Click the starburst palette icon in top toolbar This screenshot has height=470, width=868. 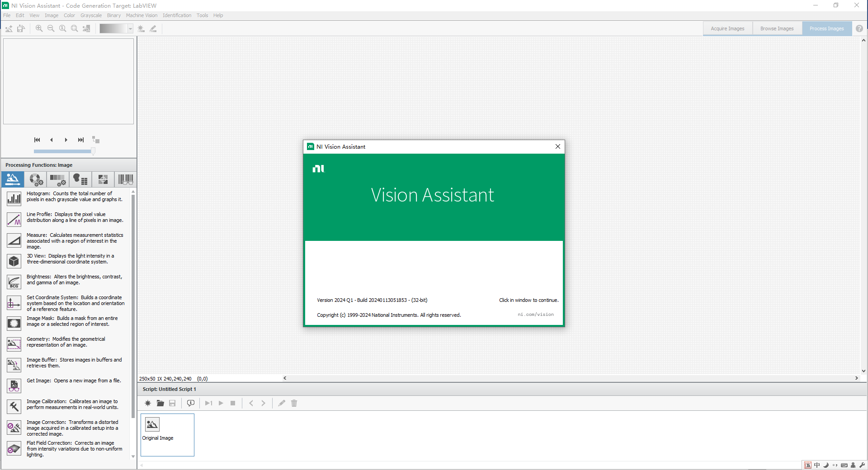coord(141,28)
